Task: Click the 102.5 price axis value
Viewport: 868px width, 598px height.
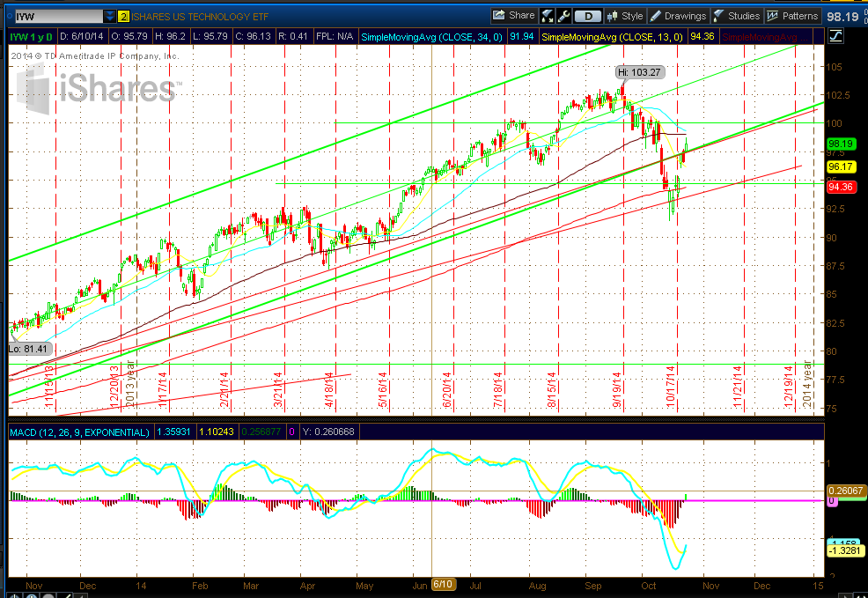Action: [837, 95]
